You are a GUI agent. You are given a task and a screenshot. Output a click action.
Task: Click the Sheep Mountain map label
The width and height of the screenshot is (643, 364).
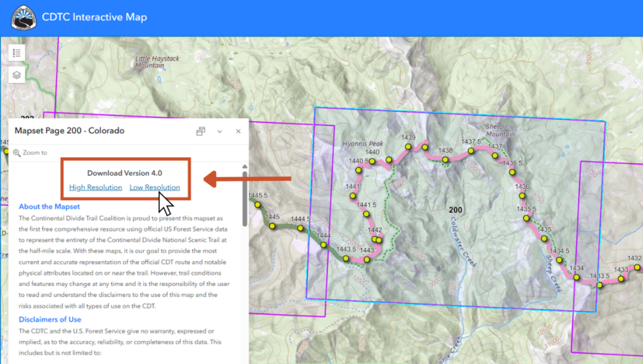pos(500,131)
